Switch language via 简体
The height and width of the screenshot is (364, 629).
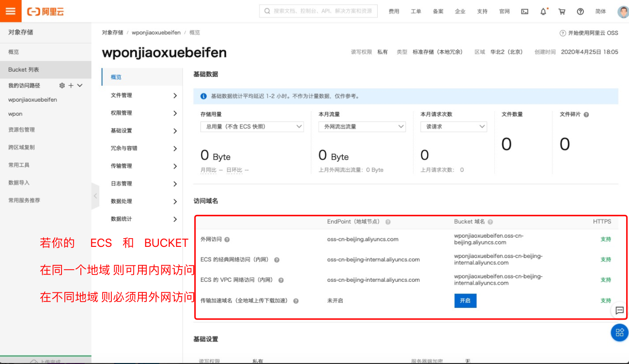click(600, 12)
